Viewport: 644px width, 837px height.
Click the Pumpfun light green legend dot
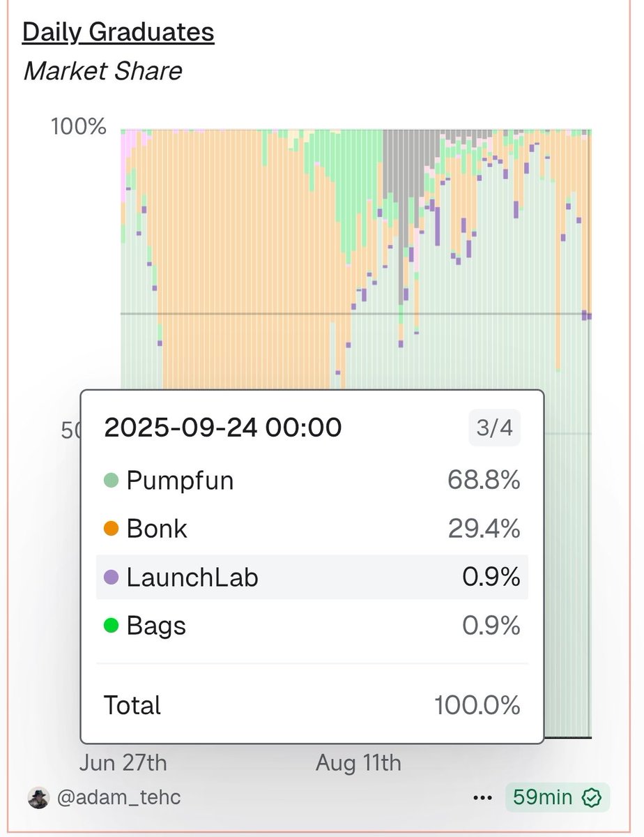[x=111, y=481]
